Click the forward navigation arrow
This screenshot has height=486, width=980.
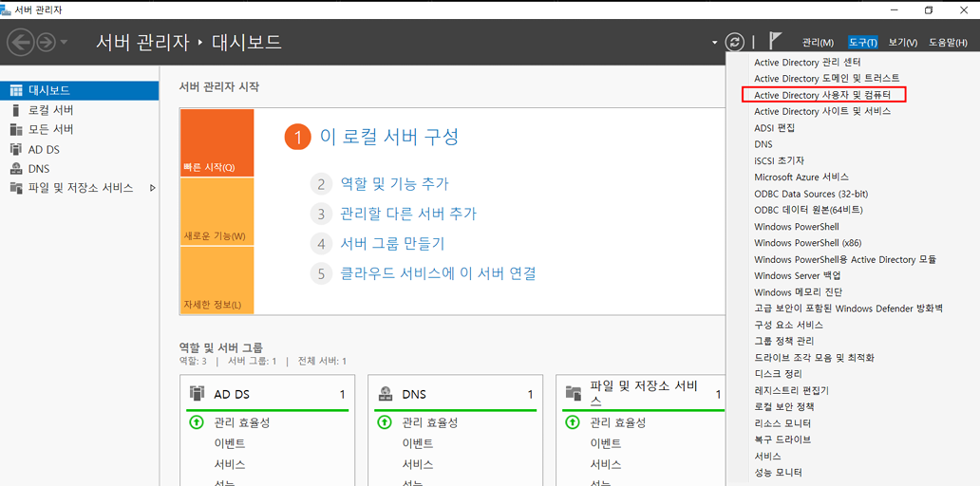coord(46,43)
